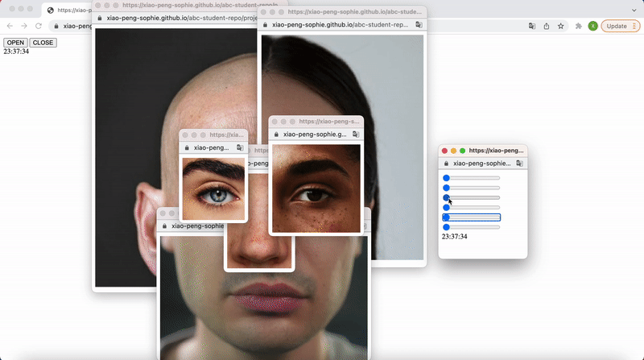644x360 pixels.
Task: Click the 23:37:34 text in slider window
Action: [x=454, y=237]
